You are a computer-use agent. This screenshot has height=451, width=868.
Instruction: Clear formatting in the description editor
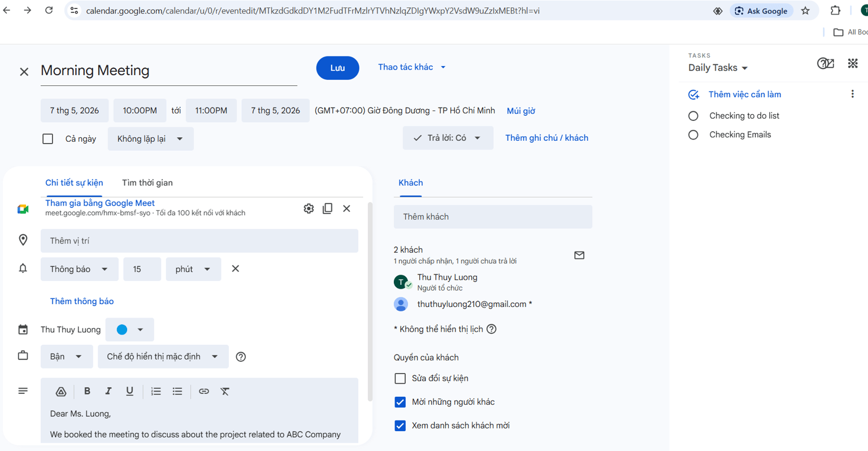click(x=225, y=391)
